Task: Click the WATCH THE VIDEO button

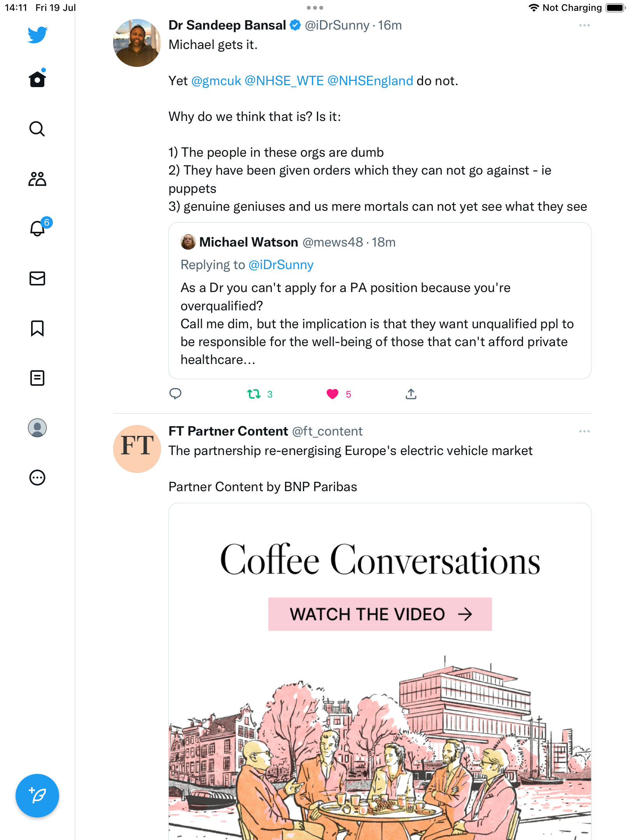Action: [x=380, y=614]
